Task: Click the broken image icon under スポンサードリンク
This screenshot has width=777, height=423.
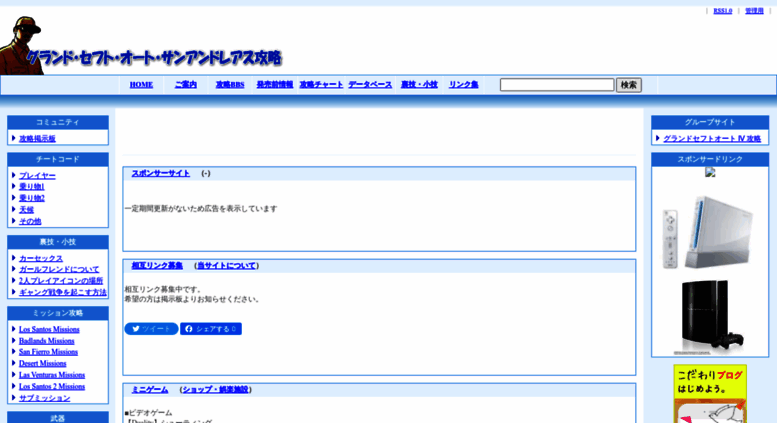Action: point(710,172)
